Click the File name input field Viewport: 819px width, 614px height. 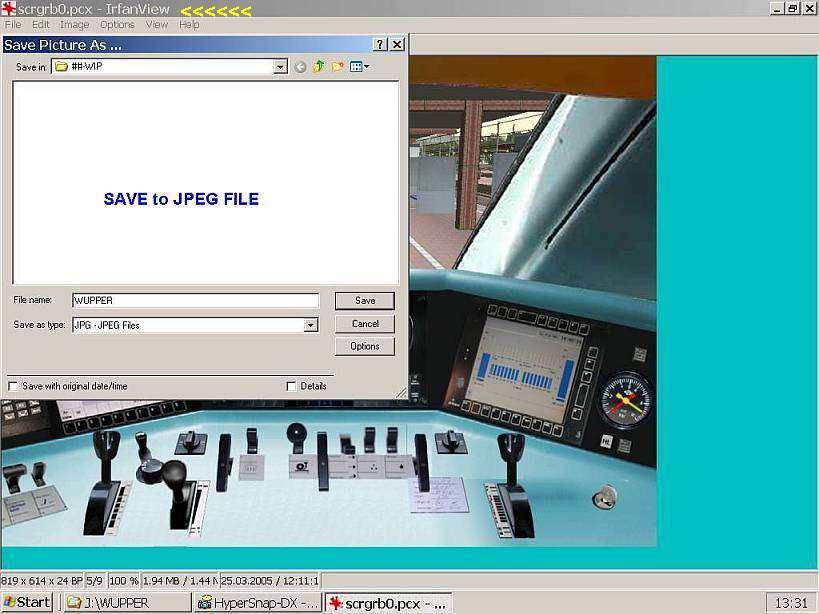(x=195, y=300)
